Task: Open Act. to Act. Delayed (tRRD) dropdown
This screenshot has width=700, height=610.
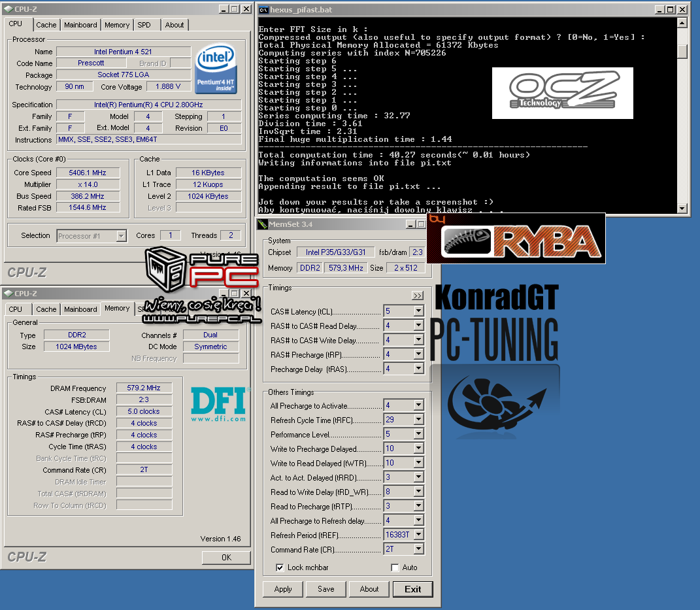Action: tap(418, 477)
